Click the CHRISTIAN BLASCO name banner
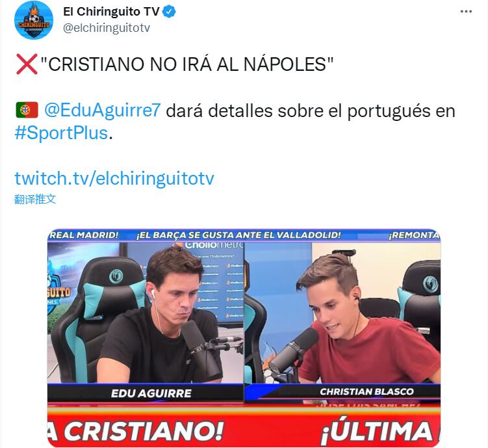Screen dimensions: 488x448 click(x=366, y=391)
